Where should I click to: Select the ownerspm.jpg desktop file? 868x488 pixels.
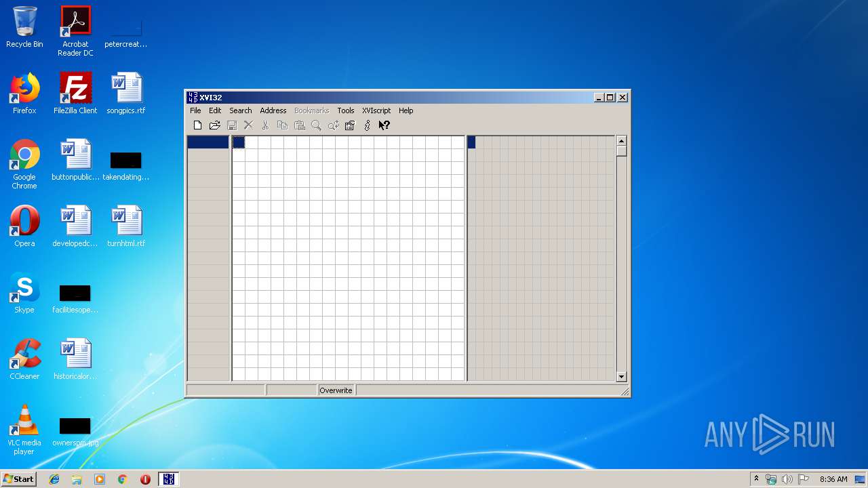(x=75, y=432)
